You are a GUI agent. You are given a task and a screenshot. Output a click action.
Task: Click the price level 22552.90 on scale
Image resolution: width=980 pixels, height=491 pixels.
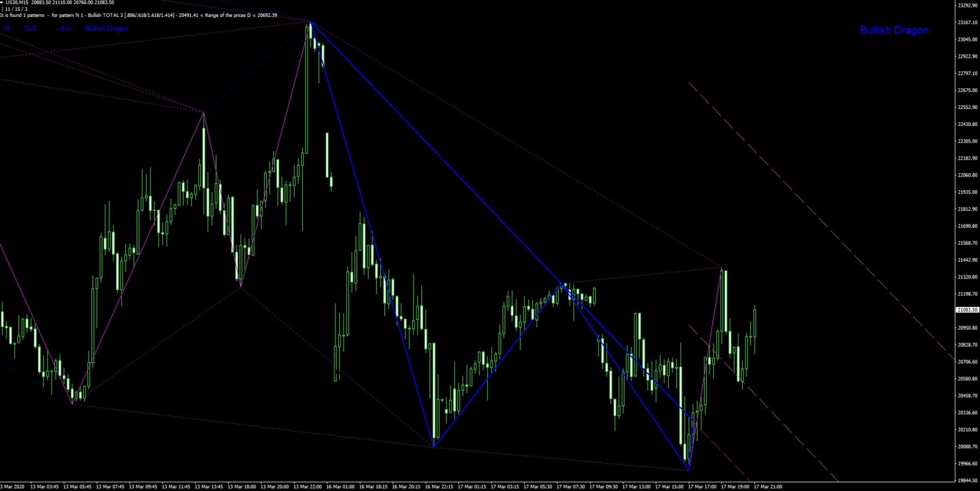click(x=967, y=107)
